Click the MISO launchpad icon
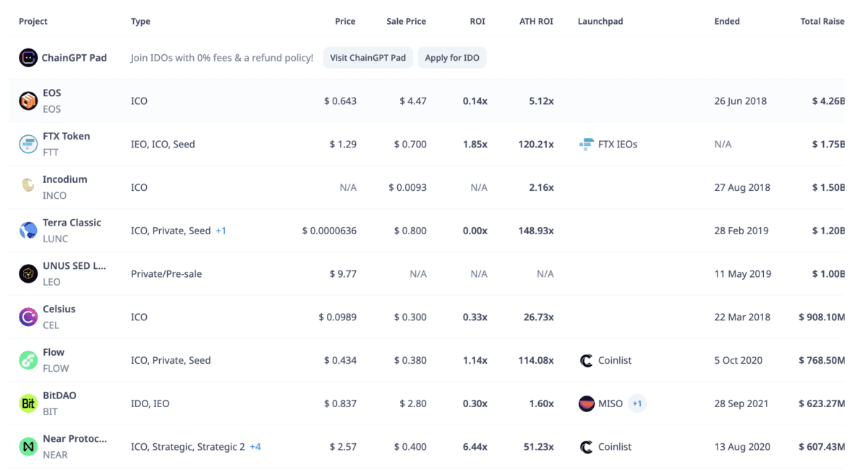Screen dimensions: 868x470 point(587,403)
